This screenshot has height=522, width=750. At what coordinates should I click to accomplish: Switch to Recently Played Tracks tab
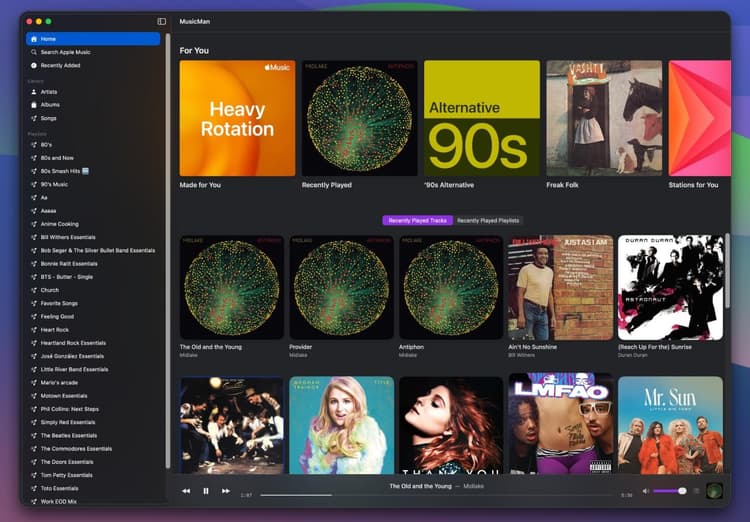(418, 221)
